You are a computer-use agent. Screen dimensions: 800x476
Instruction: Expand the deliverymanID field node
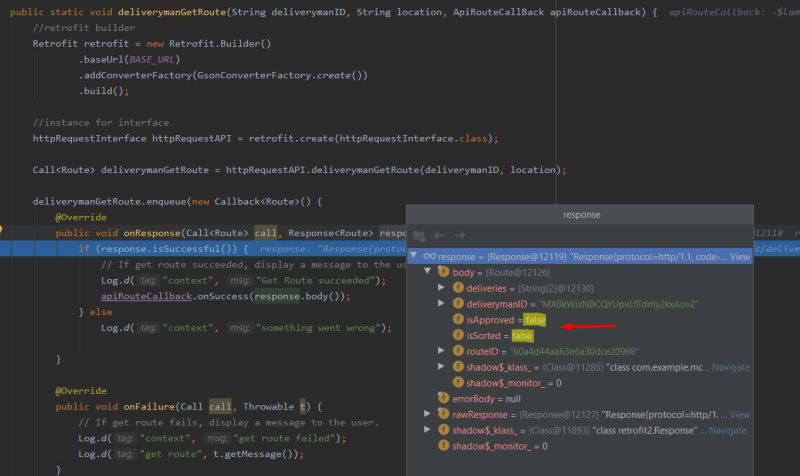pyautogui.click(x=441, y=304)
